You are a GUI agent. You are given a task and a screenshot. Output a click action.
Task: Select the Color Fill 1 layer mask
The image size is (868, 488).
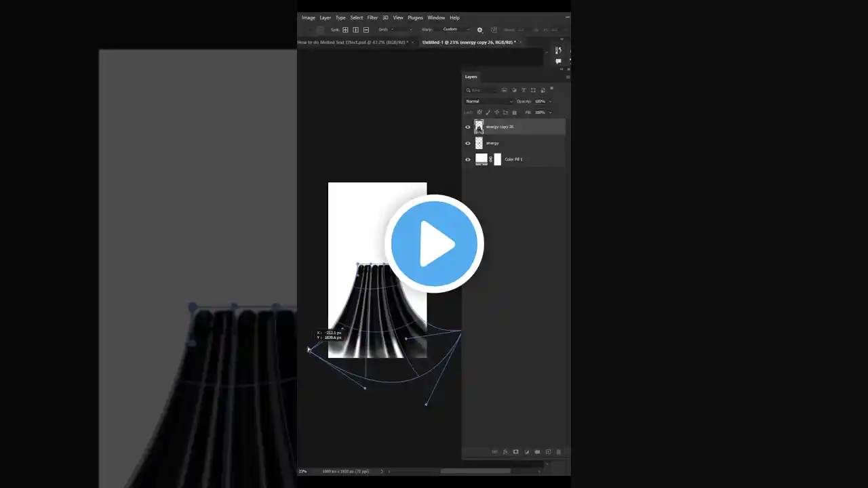(498, 159)
